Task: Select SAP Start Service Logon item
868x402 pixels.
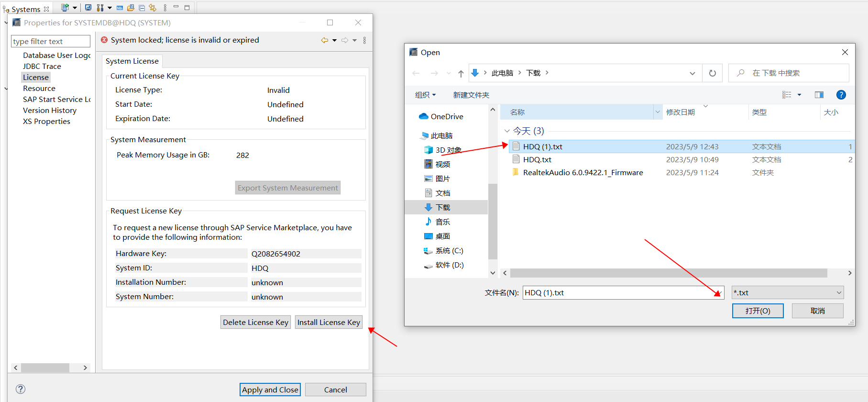Action: pos(56,99)
